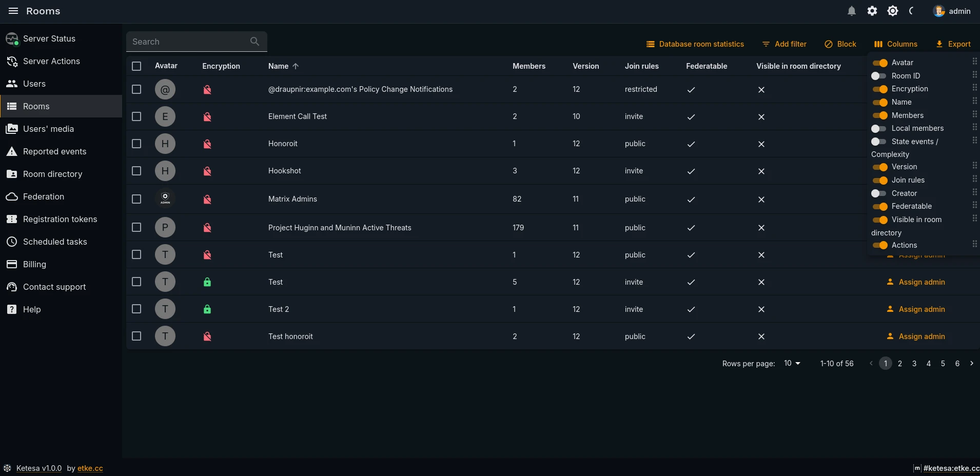Open the settings gear icon

point(872,11)
